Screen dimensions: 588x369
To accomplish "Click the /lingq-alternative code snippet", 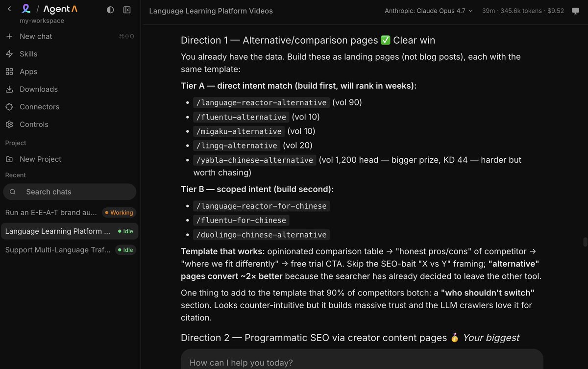I will click(x=237, y=146).
